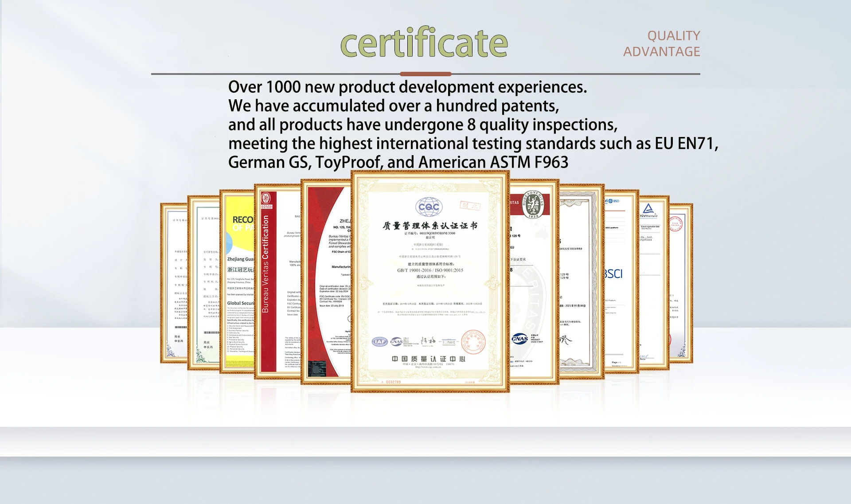
Task: Click the 'QUALITY ADVANTAGE' text
Action: [x=662, y=43]
